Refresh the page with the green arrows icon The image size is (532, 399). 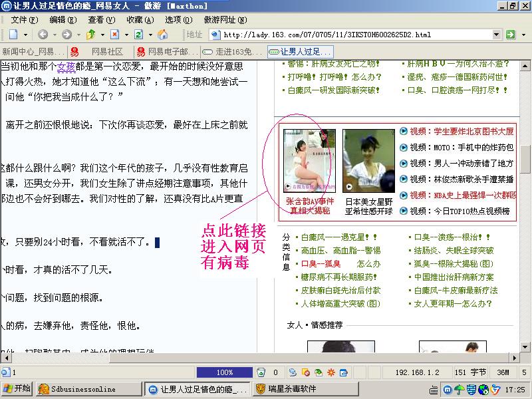(138, 35)
